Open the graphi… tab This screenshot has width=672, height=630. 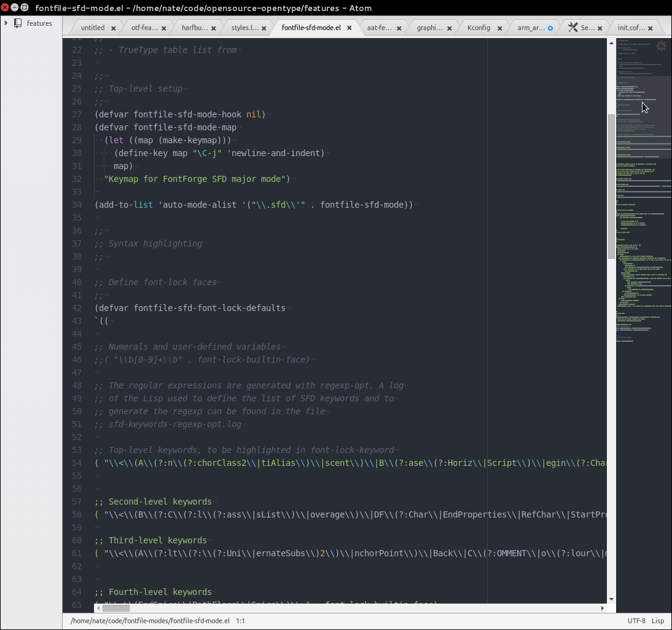[429, 28]
